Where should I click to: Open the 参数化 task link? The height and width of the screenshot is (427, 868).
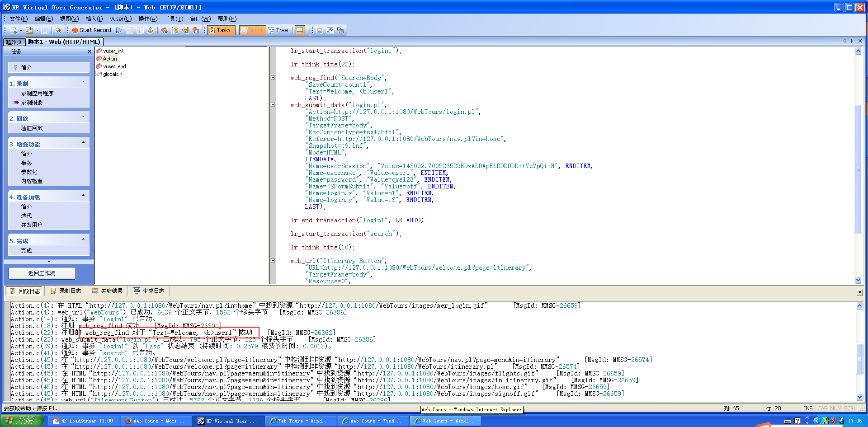(29, 172)
